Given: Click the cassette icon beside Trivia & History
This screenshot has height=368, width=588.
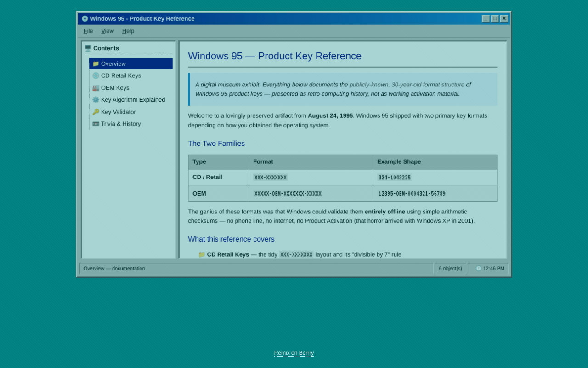Looking at the screenshot, I should tap(96, 124).
